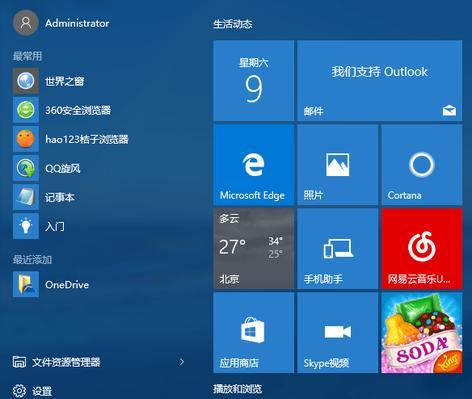Open the 入门 lightbulb icon

pos(26,226)
